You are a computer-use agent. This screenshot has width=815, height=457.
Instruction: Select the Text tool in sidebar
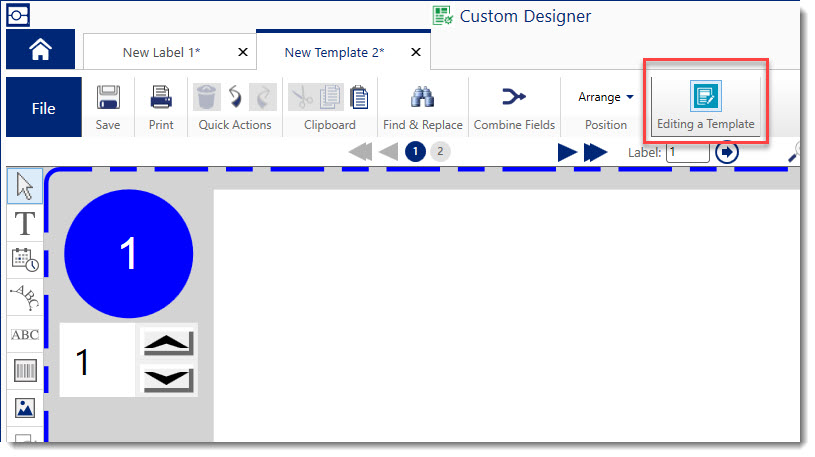pos(25,223)
